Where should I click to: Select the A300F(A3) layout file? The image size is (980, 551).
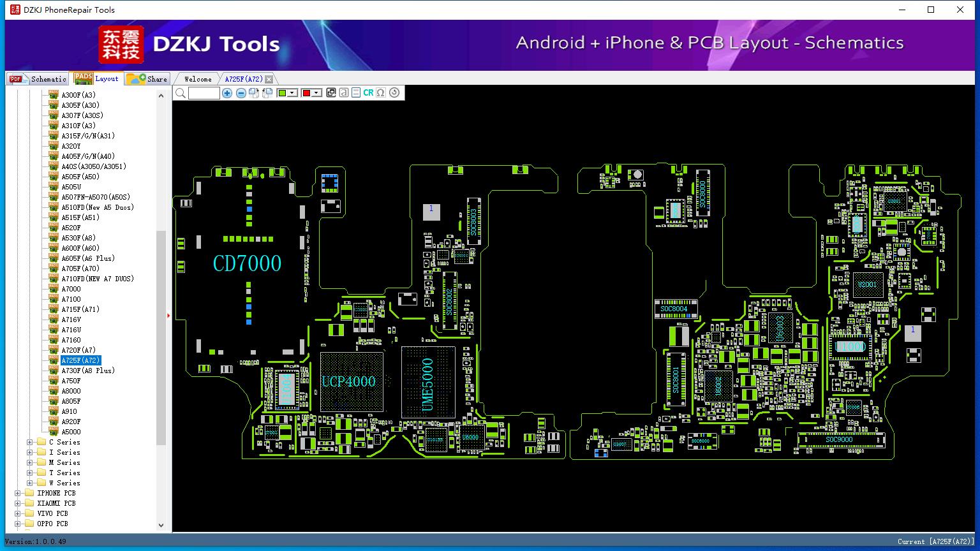78,95
